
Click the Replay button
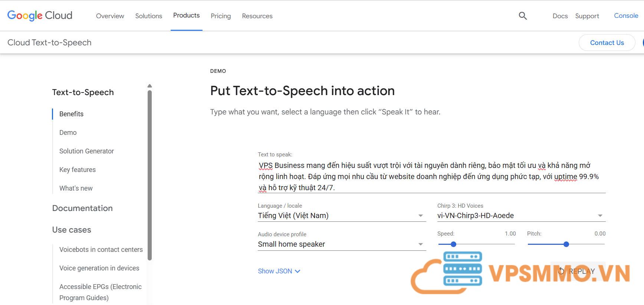pyautogui.click(x=577, y=271)
